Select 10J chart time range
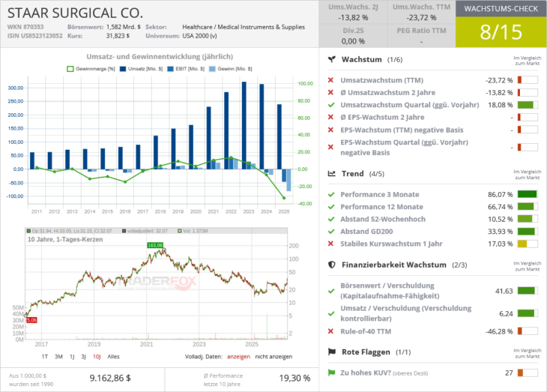547x392 pixels. 97,356
